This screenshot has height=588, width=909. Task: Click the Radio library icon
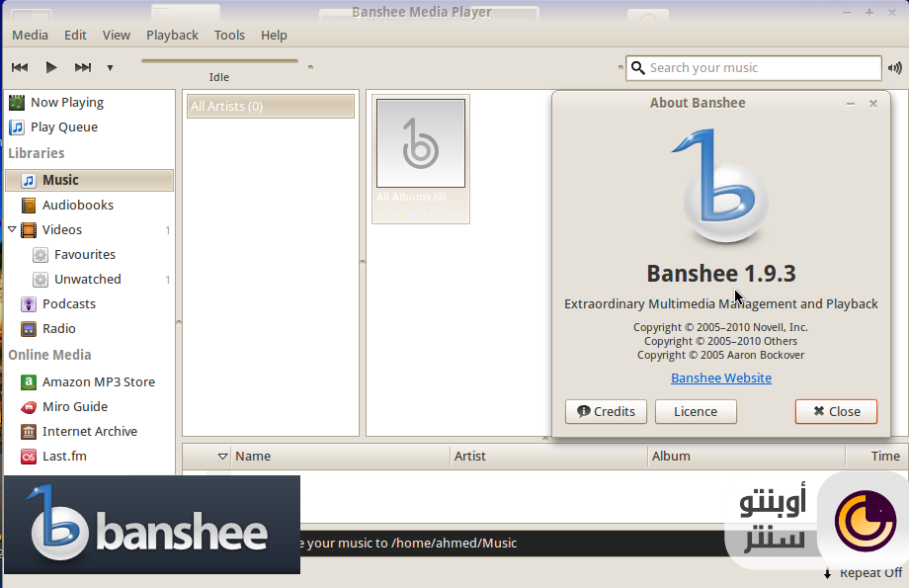pos(30,328)
